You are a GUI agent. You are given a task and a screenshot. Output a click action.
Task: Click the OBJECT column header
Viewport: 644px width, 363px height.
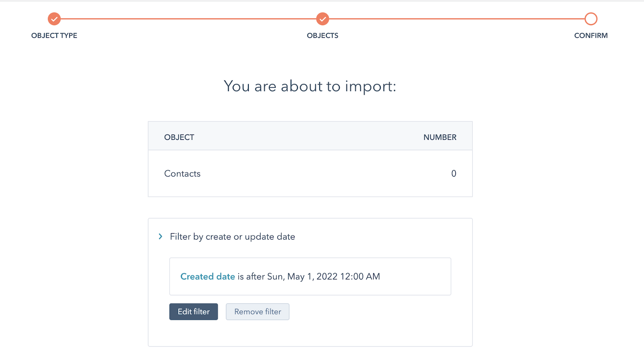coord(179,137)
